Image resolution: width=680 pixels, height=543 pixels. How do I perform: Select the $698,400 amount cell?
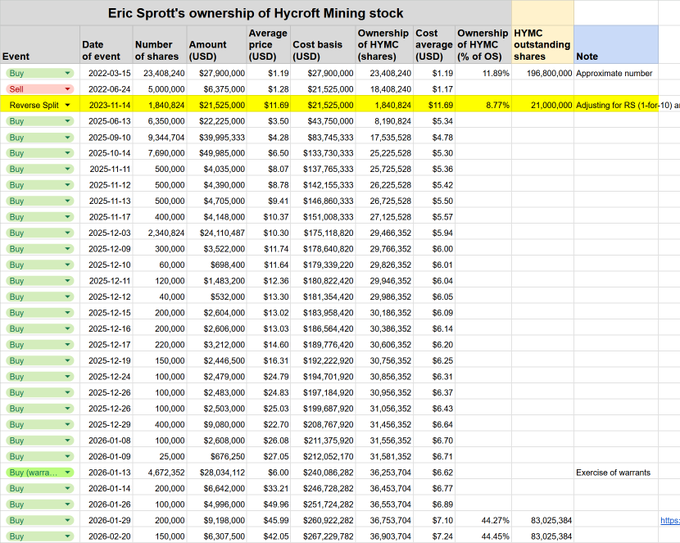click(x=217, y=265)
